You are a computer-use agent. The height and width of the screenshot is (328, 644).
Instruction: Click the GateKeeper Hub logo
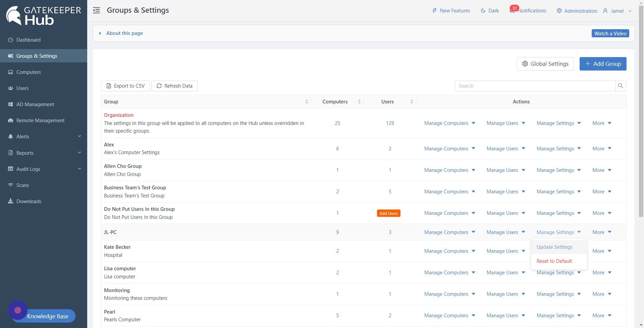pos(44,15)
